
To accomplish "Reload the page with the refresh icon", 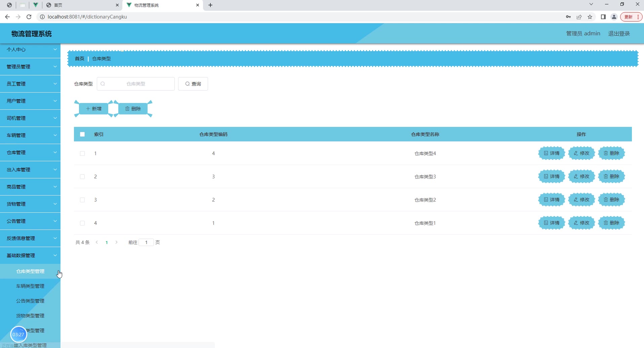I will point(29,17).
